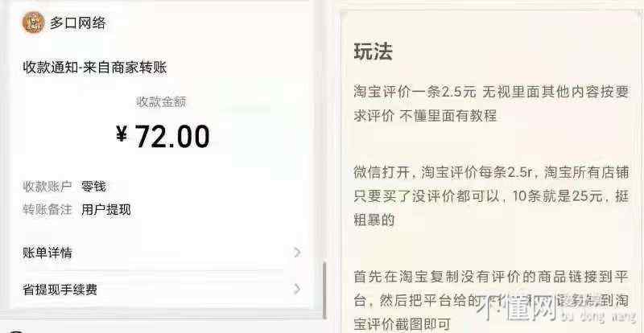This screenshot has width=644, height=333.
Task: Click the yen ¥ currency symbol
Action: click(x=122, y=134)
